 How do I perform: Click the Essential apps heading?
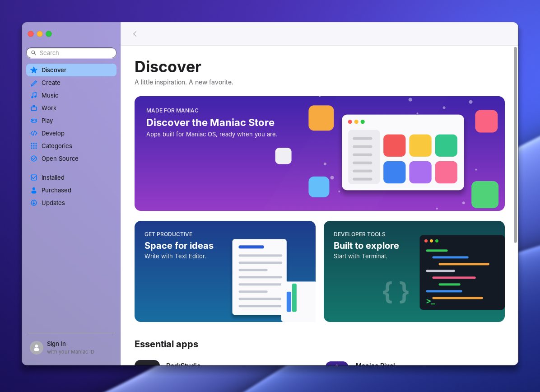click(x=166, y=344)
